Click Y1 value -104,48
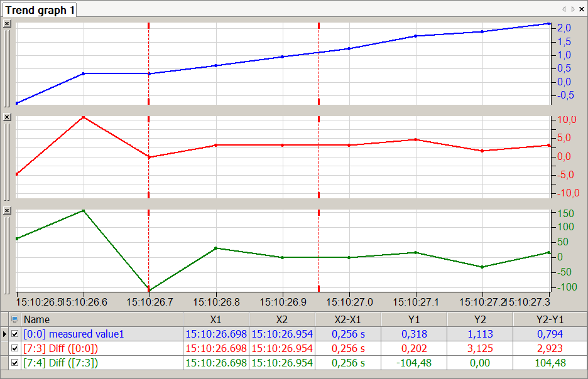Image resolution: width=588 pixels, height=379 pixels. (x=414, y=363)
